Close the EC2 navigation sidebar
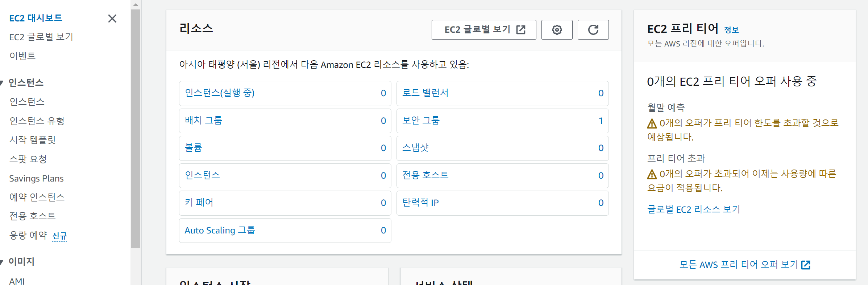This screenshot has width=868, height=285. point(112,19)
